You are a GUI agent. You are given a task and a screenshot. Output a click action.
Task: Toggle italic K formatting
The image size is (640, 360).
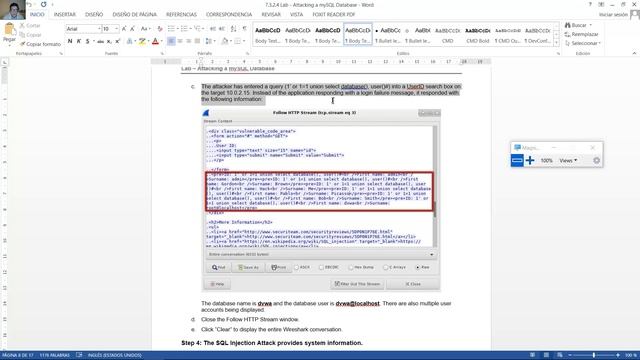pos(79,41)
